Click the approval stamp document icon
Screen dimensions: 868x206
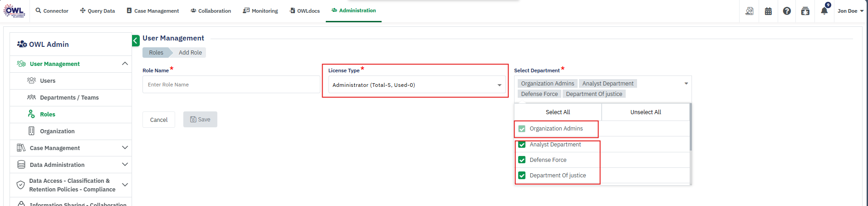coord(750,11)
